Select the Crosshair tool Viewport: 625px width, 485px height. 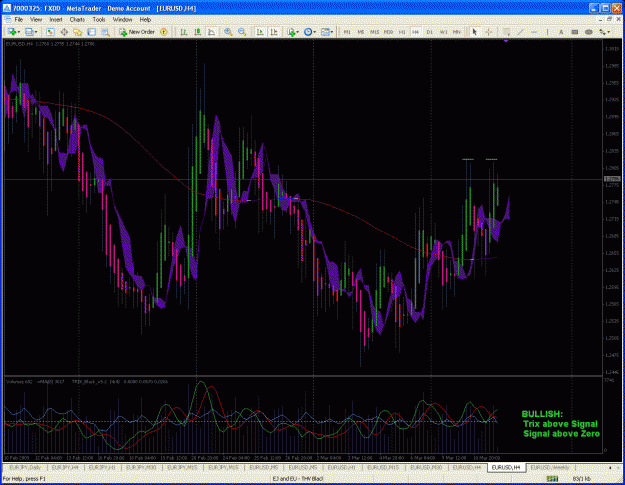point(488,32)
